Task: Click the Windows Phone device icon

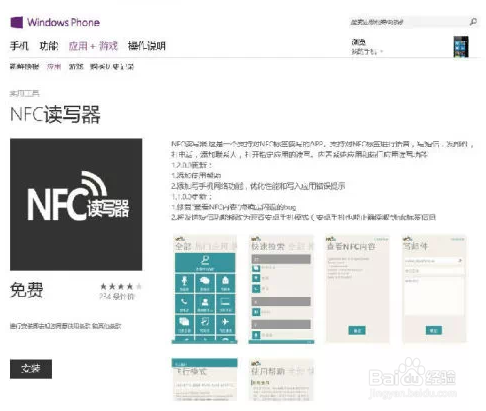Action: 461,47
